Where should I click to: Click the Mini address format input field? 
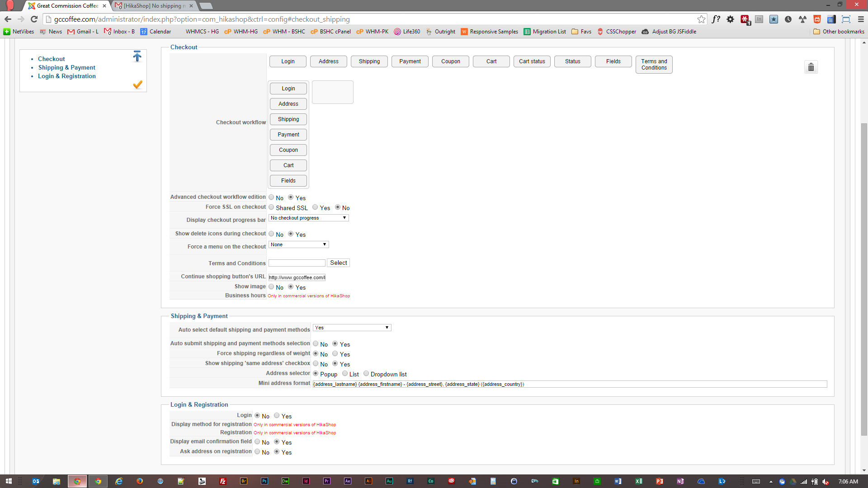[570, 384]
